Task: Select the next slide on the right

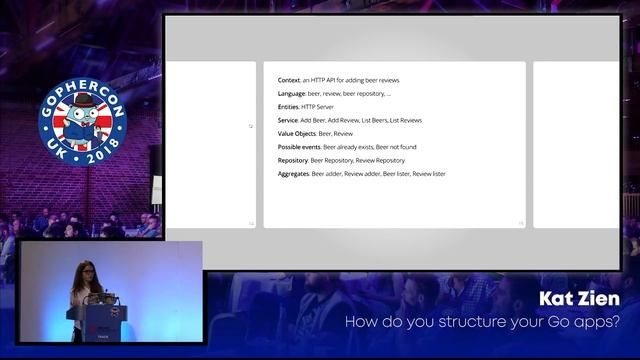Action: 576,144
